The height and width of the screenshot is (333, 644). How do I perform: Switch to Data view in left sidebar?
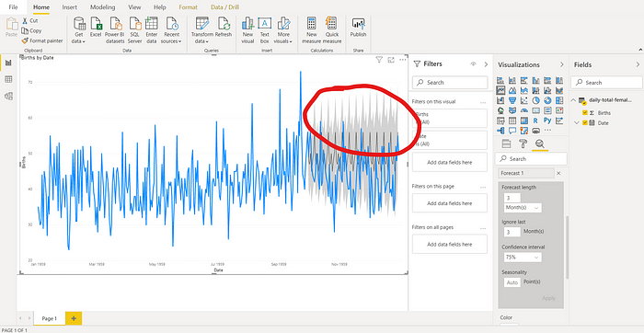click(8, 79)
